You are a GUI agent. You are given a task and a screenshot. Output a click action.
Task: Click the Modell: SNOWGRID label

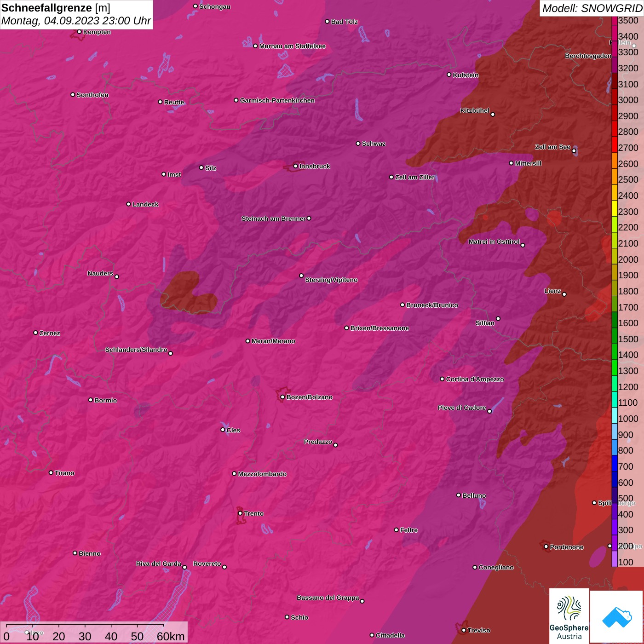click(592, 8)
